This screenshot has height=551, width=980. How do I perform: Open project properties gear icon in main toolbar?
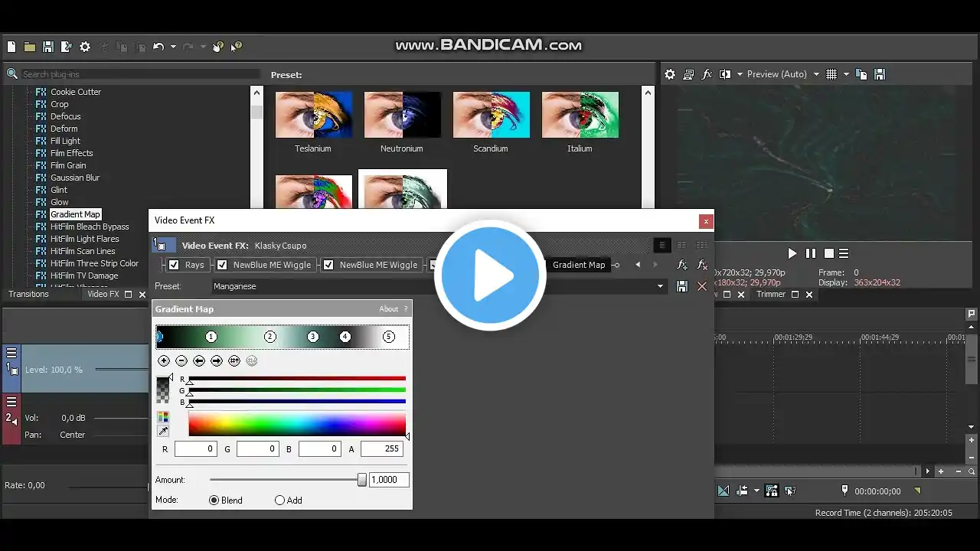(x=85, y=47)
